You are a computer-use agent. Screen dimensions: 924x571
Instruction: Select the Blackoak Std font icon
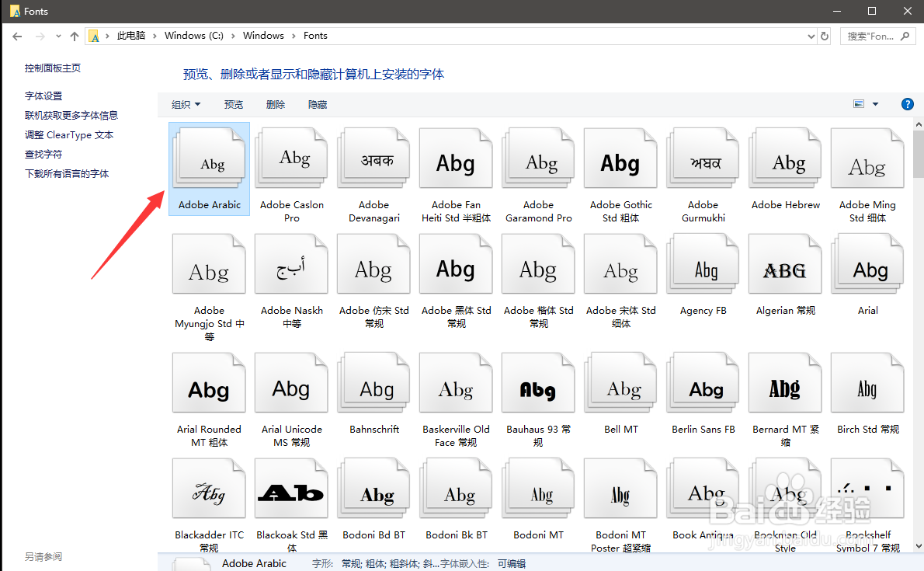[292, 489]
